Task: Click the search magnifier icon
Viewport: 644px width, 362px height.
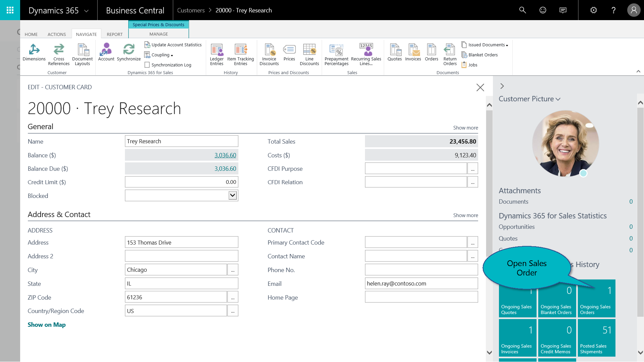Action: pyautogui.click(x=522, y=10)
